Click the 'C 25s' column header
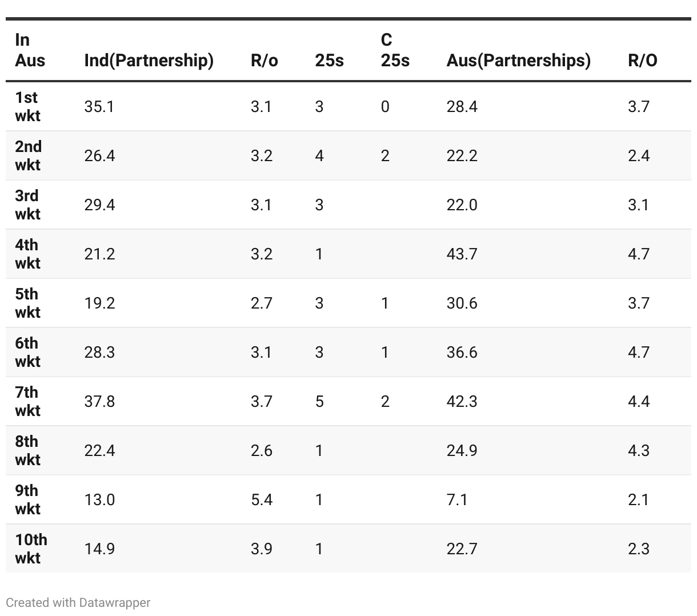Image resolution: width=697 pixels, height=616 pixels. [x=395, y=50]
